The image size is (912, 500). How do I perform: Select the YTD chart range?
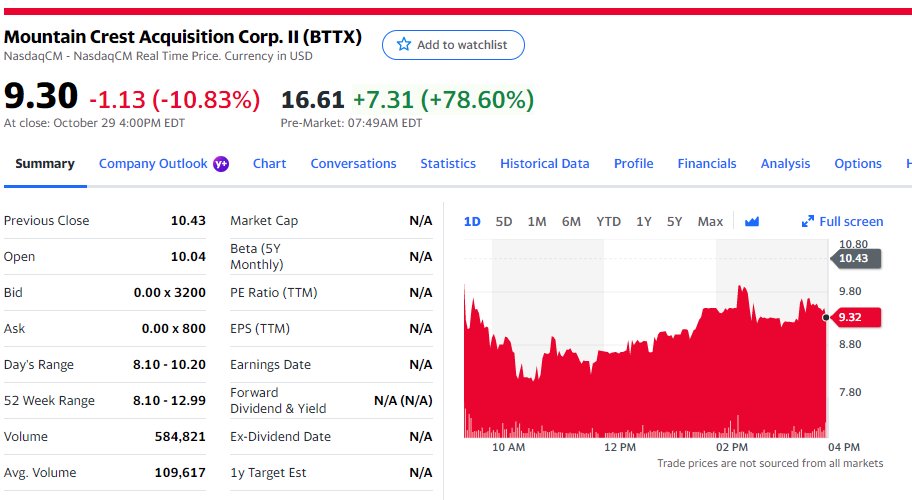pos(608,222)
